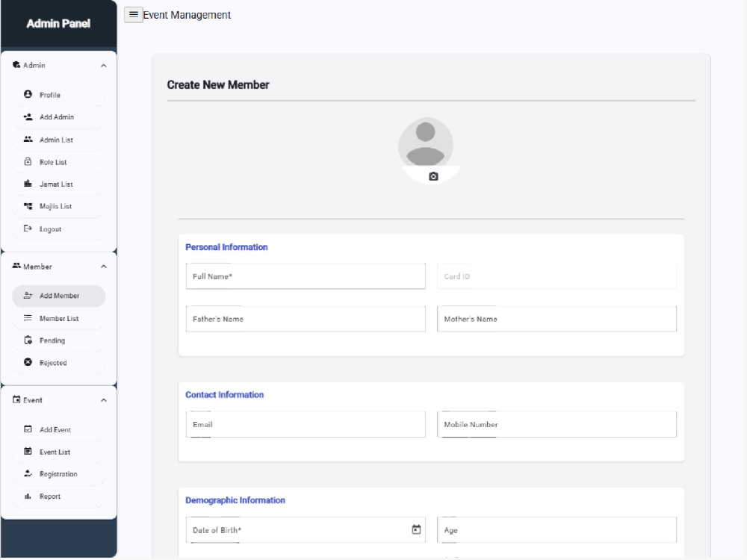The width and height of the screenshot is (747, 560).
Task: Open Add Event page
Action: (58, 429)
